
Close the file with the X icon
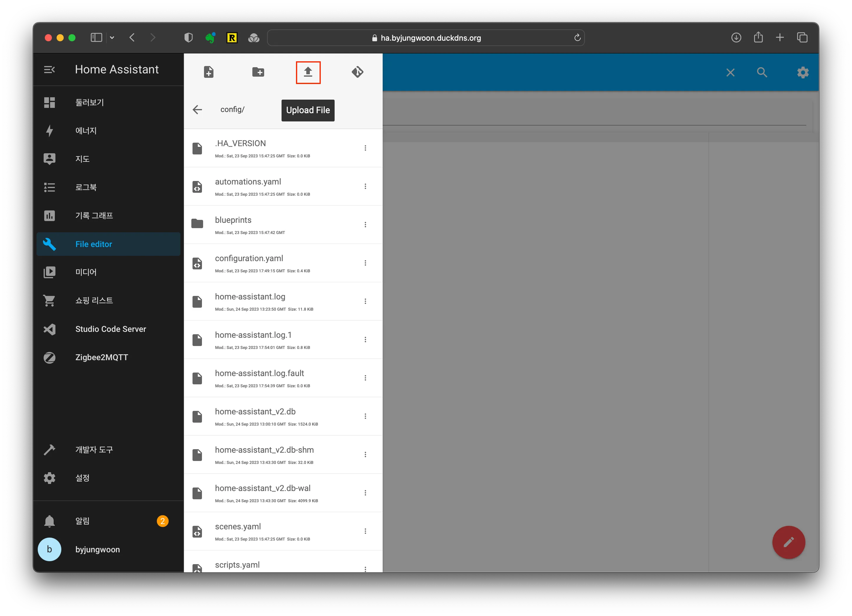click(x=730, y=73)
